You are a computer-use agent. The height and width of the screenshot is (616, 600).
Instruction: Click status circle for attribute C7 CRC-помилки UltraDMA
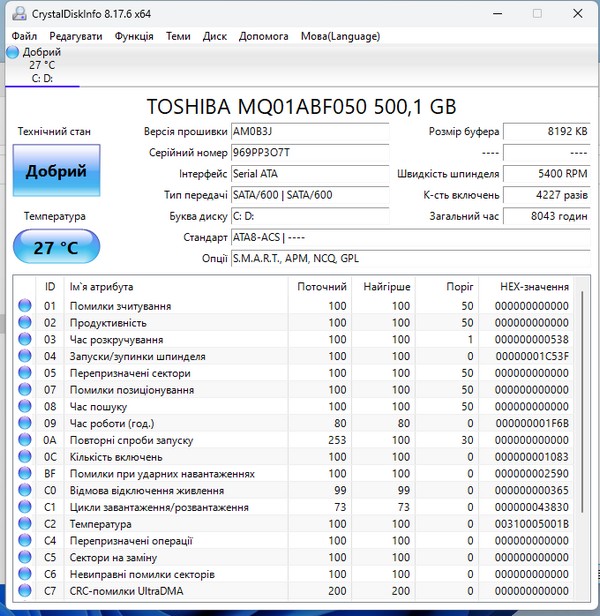[x=25, y=591]
